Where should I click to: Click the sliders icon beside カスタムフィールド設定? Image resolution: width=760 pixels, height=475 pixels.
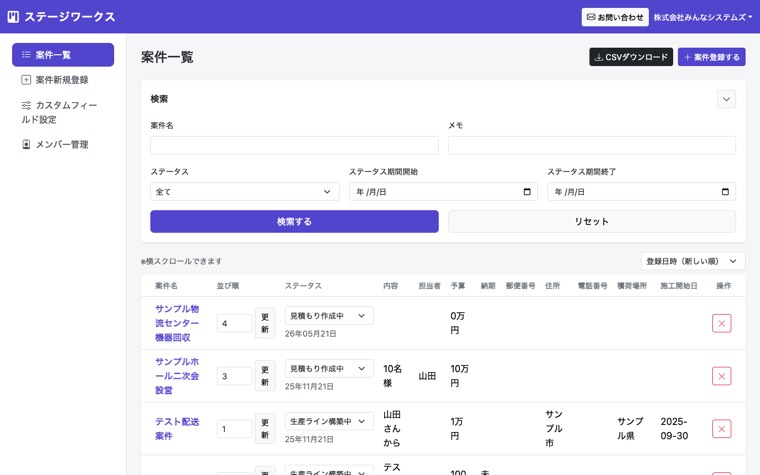[26, 105]
